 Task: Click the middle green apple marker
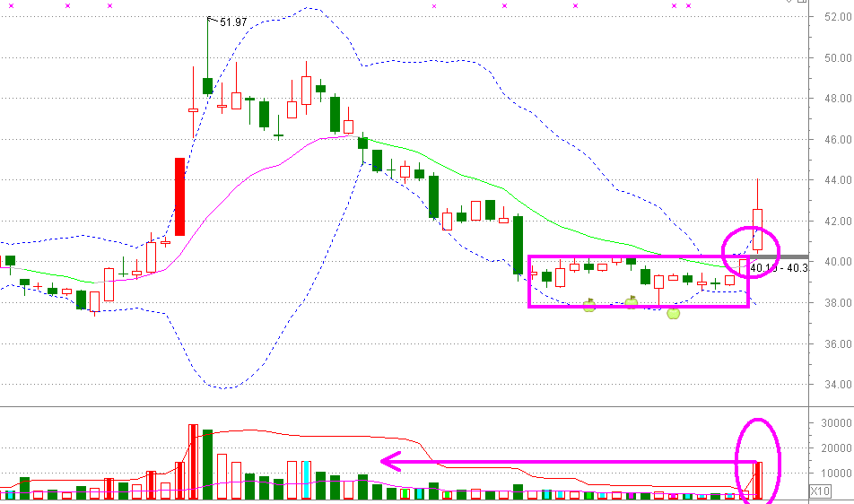tap(632, 301)
